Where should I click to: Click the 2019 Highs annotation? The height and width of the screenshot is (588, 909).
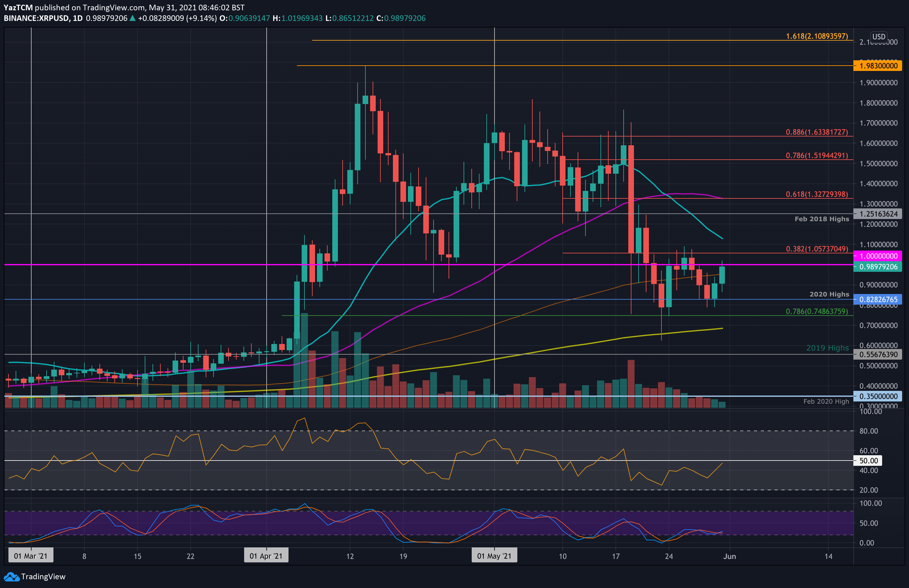[827, 348]
